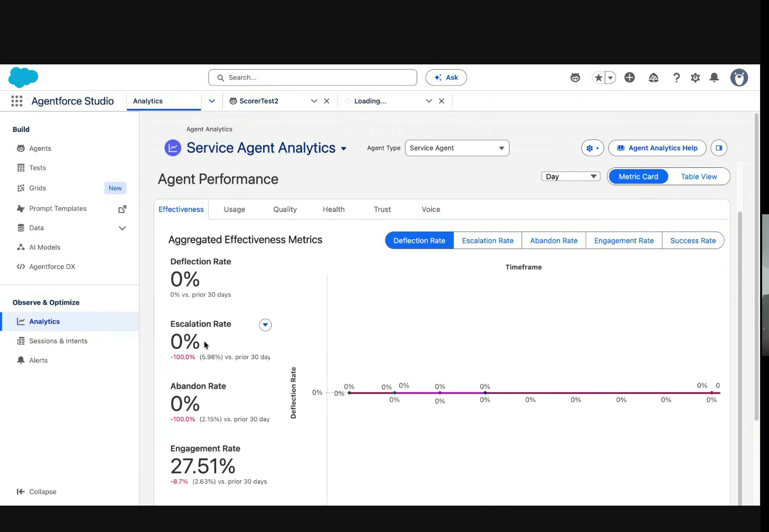Switch to the Voice tab

431,210
